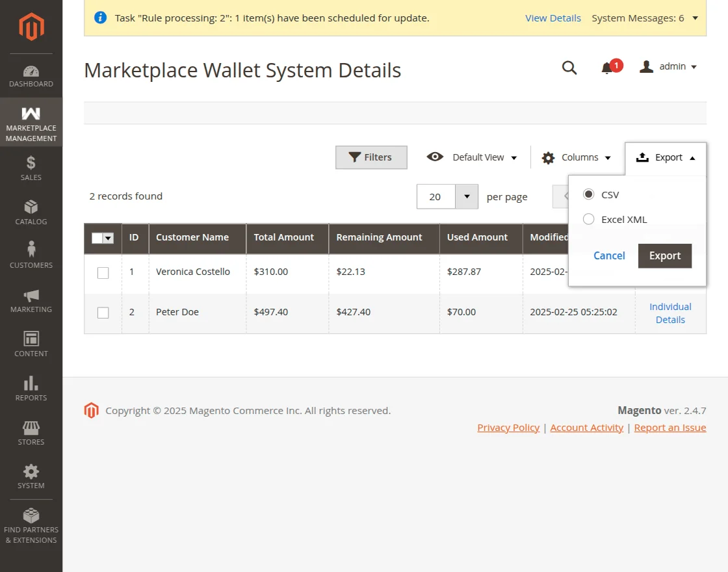
Task: Open the System Messages dropdown
Action: (x=645, y=18)
